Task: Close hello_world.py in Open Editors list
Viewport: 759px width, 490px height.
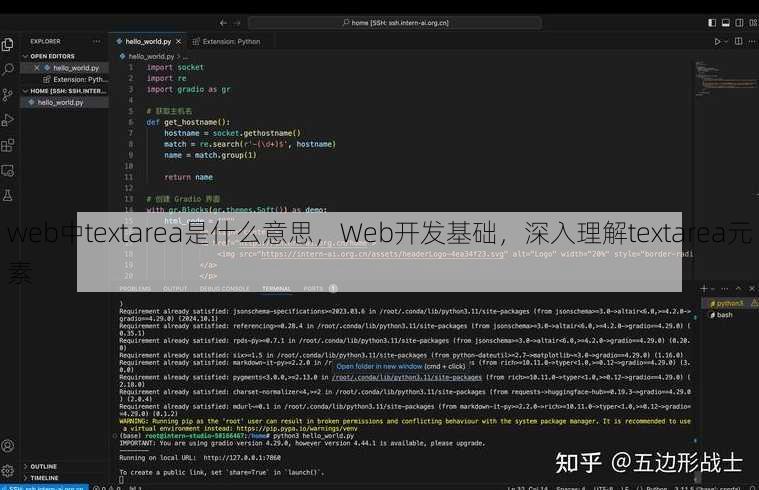Action: pyautogui.click(x=36, y=68)
